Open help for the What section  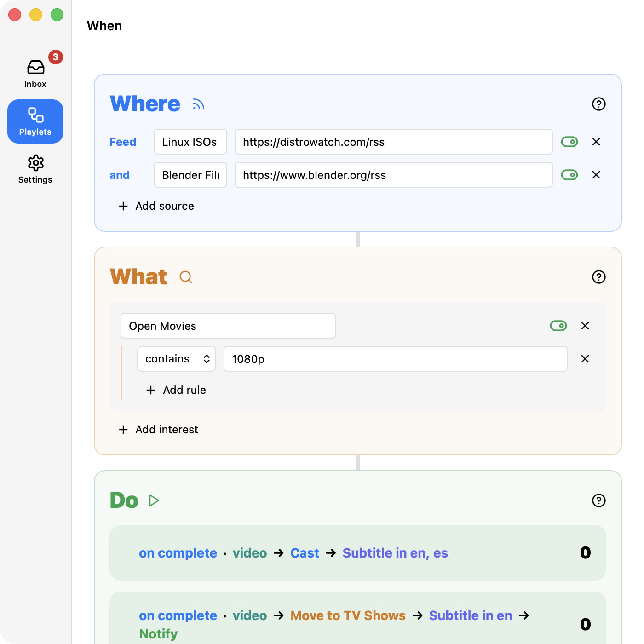pyautogui.click(x=598, y=277)
